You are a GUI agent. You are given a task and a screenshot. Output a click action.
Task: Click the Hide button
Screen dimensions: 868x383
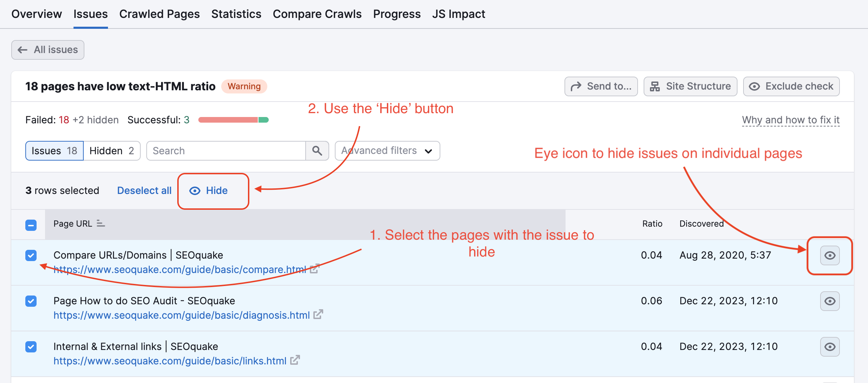(x=213, y=190)
